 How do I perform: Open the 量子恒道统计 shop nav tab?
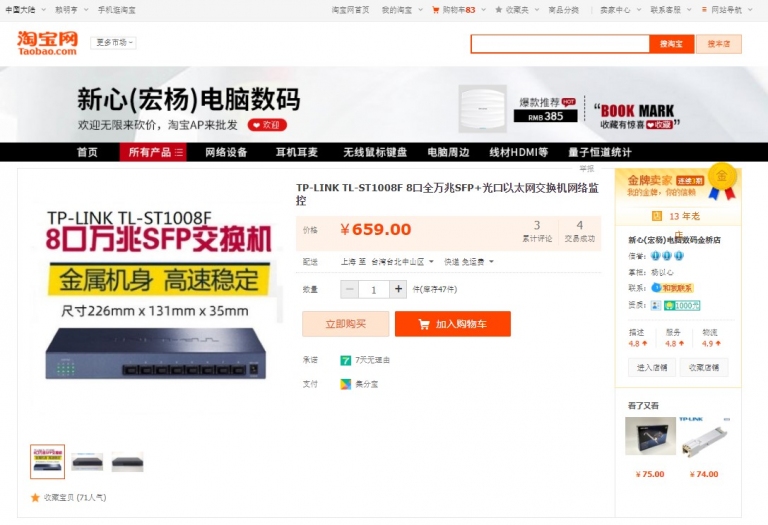tap(600, 152)
